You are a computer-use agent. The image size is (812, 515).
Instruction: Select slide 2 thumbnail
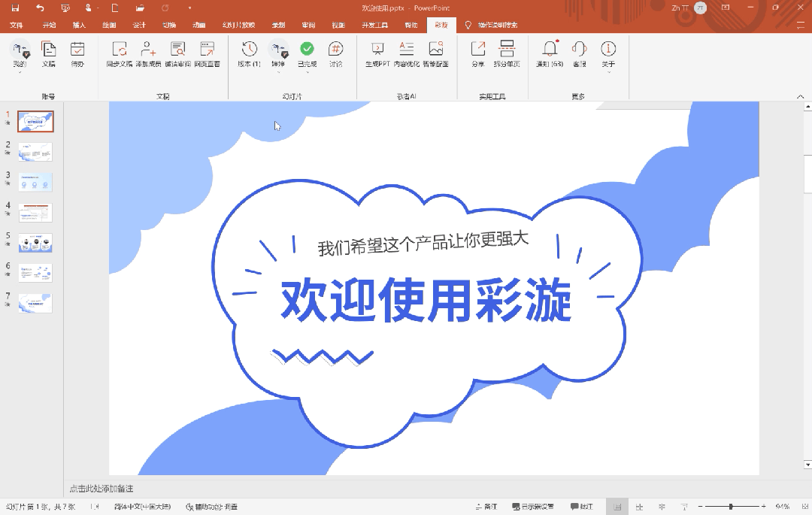pos(35,152)
